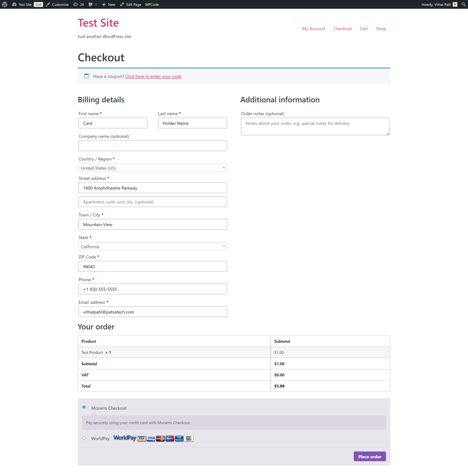
Task: Click the Maestro card logo
Action: [169, 438]
